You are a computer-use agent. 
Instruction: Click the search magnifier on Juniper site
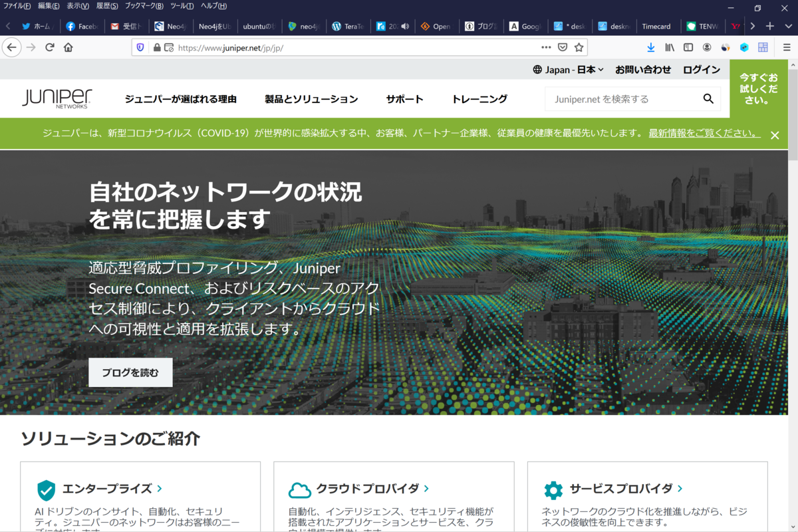tap(708, 99)
